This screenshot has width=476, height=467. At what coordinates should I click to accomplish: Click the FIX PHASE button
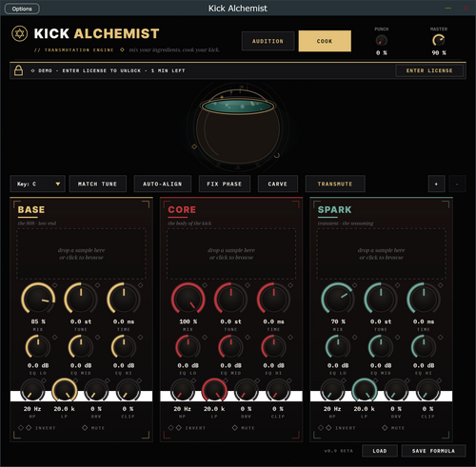225,184
